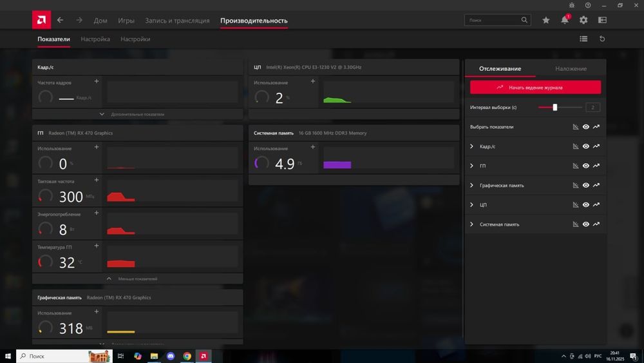Image resolution: width=644 pixels, height=363 pixels.
Task: Open File Explorer from taskbar
Action: (x=154, y=356)
